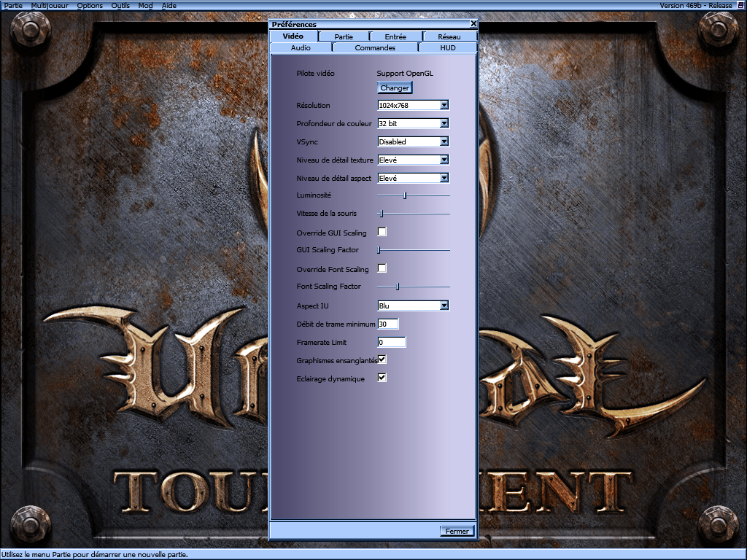Open the Mod menu
747x560 pixels.
point(144,5)
